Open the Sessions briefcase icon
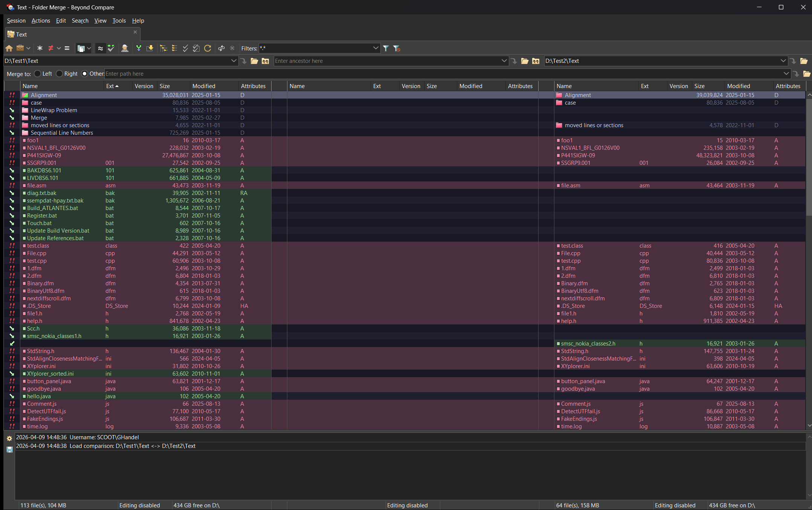812x510 pixels. tap(20, 48)
